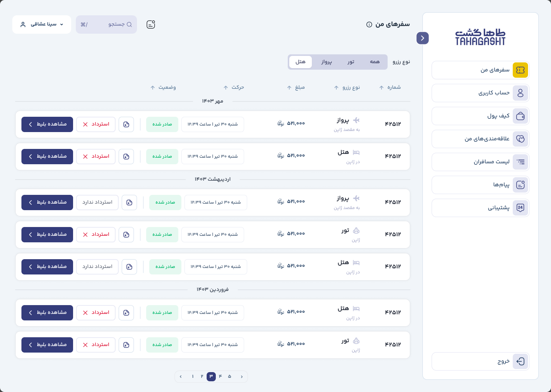Download the اردیبهشت ۱۴۰۳ پرواز ticket file
This screenshot has width=551, height=392.
[129, 203]
